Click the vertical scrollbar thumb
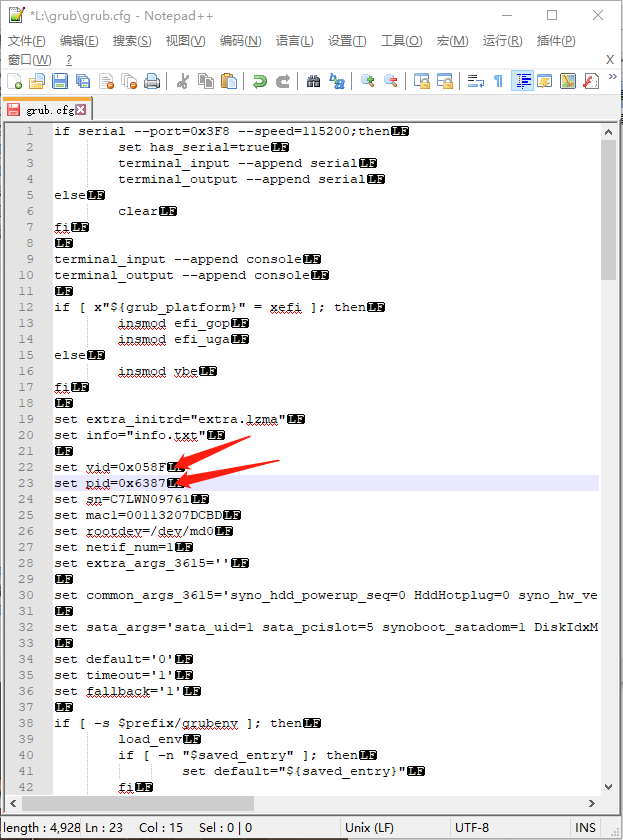 tap(608, 209)
